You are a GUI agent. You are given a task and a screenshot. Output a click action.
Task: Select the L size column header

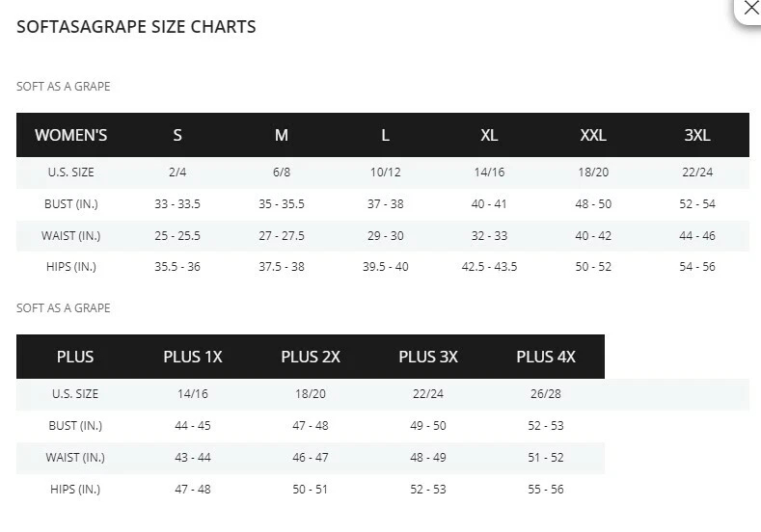[x=385, y=135]
